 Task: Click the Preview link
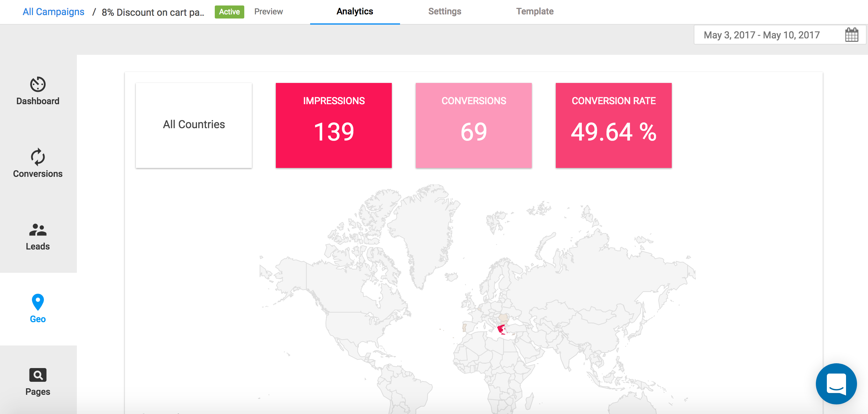(268, 12)
